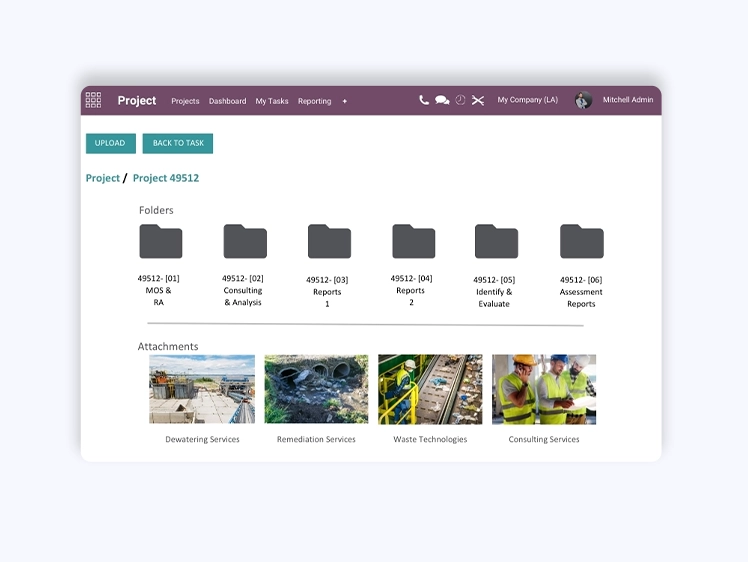The width and height of the screenshot is (748, 562).
Task: Click the plus icon in menu bar
Action: tap(344, 101)
